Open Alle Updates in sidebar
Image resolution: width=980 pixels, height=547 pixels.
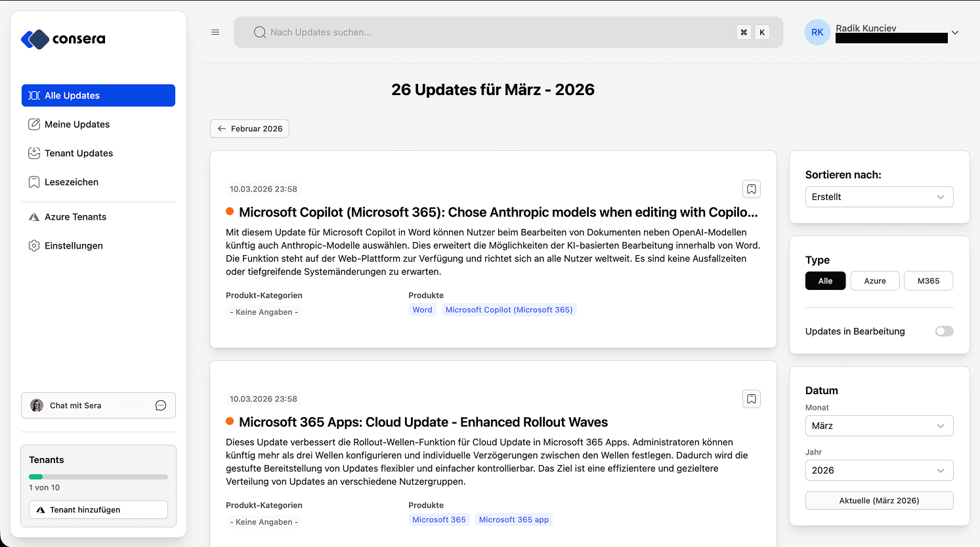coord(98,95)
